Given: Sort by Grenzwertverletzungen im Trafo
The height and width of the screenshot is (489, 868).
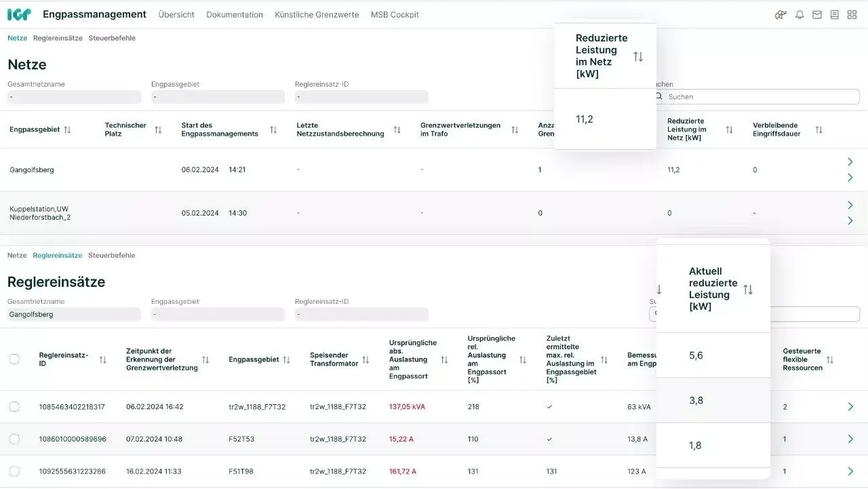Looking at the screenshot, I should coord(515,130).
